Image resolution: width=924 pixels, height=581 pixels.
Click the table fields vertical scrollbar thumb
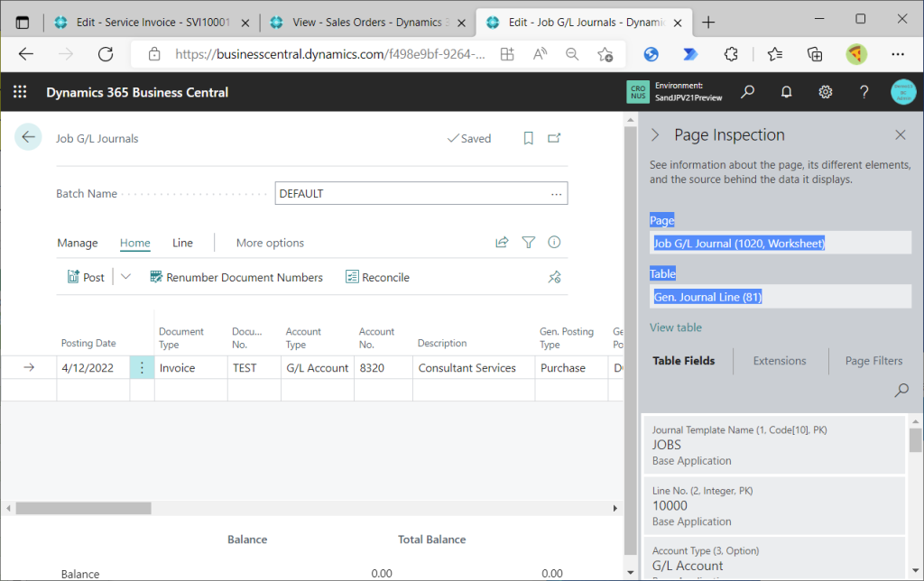click(x=915, y=440)
